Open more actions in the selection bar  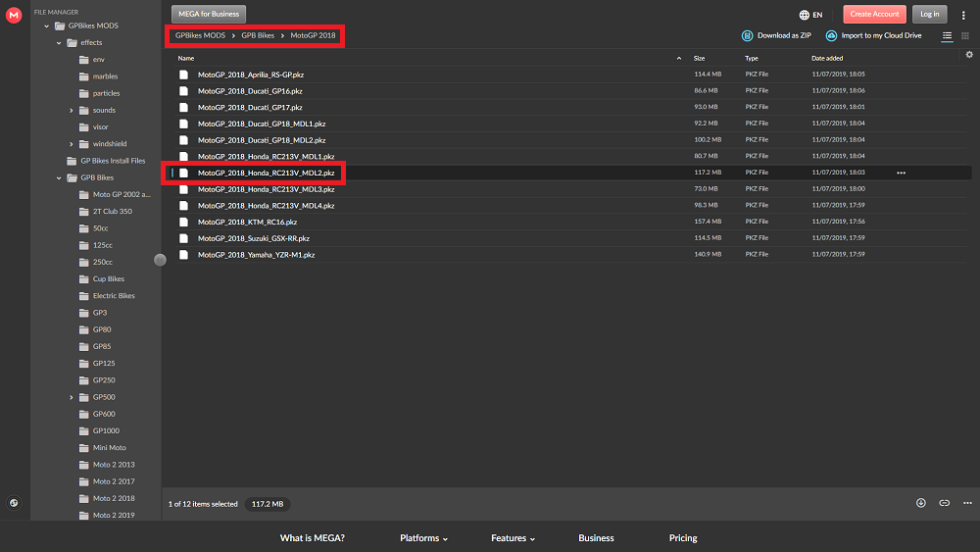click(967, 503)
